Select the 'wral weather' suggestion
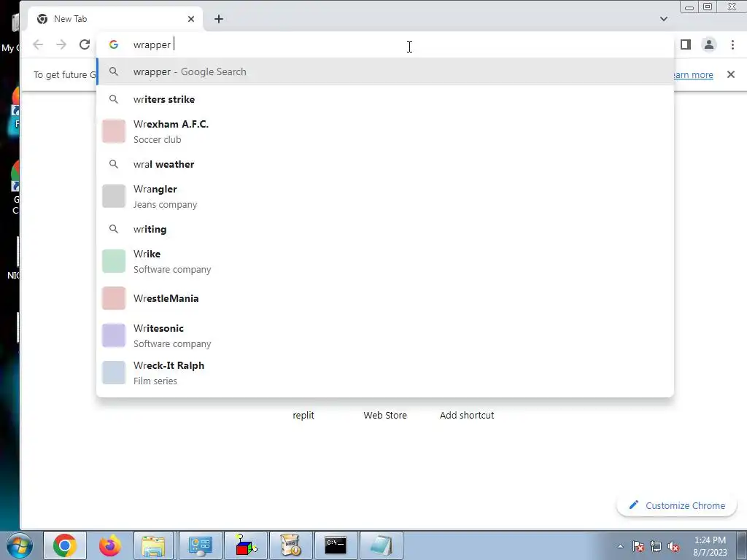Viewport: 747px width, 560px height. (385, 164)
